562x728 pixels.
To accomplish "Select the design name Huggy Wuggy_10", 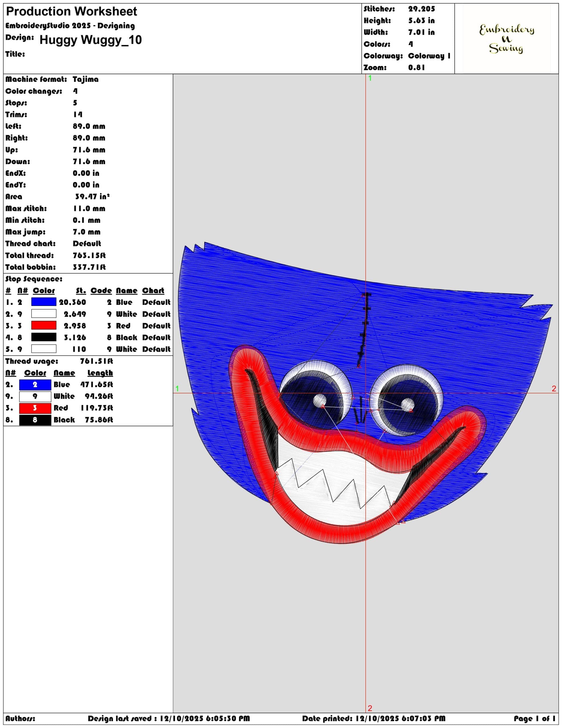I will [91, 40].
